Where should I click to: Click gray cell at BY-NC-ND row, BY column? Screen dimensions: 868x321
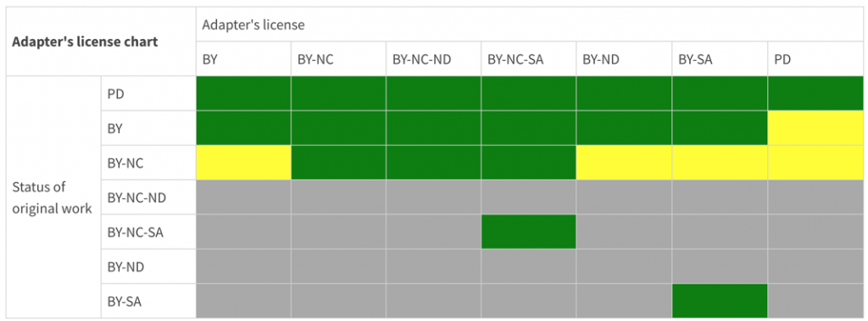(x=243, y=197)
